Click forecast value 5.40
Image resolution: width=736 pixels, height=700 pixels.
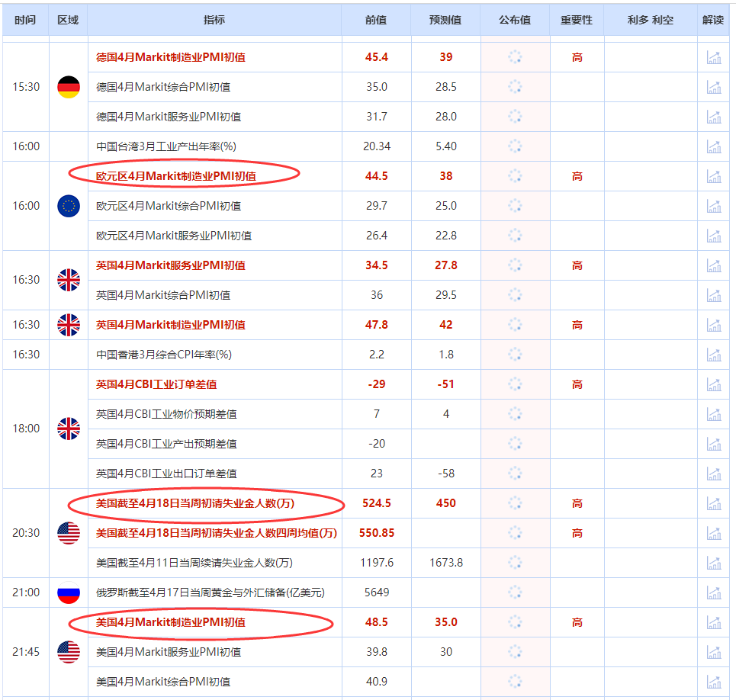point(446,146)
